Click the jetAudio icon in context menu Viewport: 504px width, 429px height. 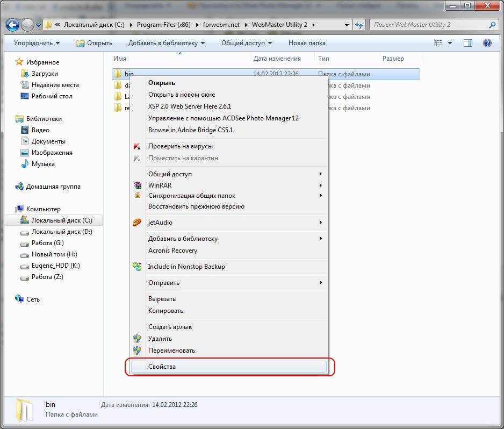click(x=137, y=223)
